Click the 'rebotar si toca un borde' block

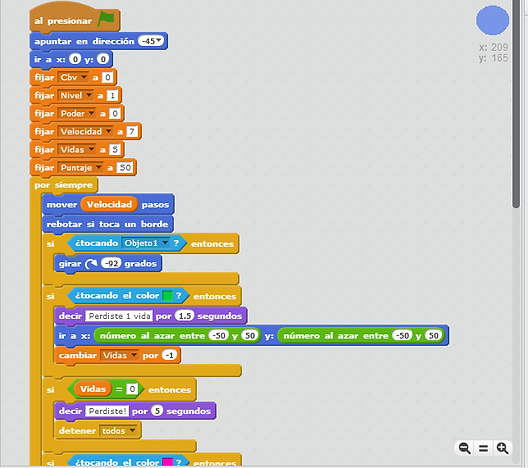[x=107, y=224]
